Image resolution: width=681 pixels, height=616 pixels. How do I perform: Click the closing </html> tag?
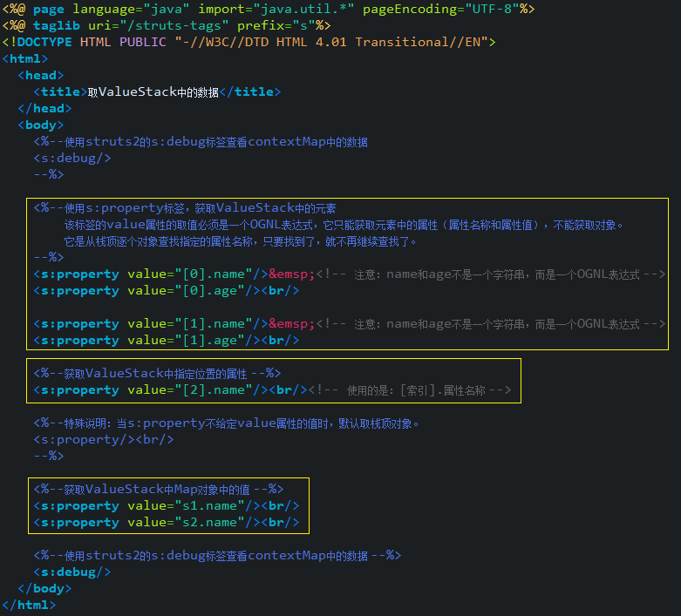click(x=29, y=606)
